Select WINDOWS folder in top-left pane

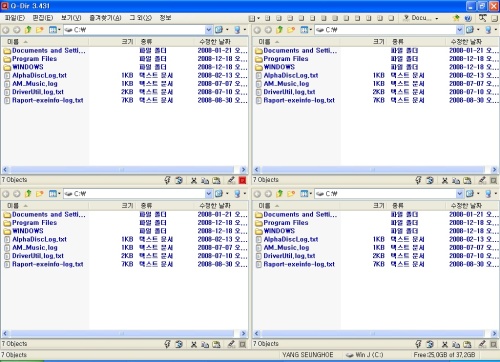[x=28, y=67]
